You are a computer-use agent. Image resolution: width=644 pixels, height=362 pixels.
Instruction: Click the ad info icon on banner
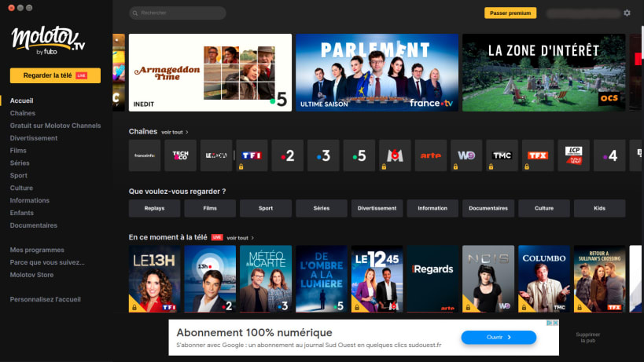click(x=549, y=323)
